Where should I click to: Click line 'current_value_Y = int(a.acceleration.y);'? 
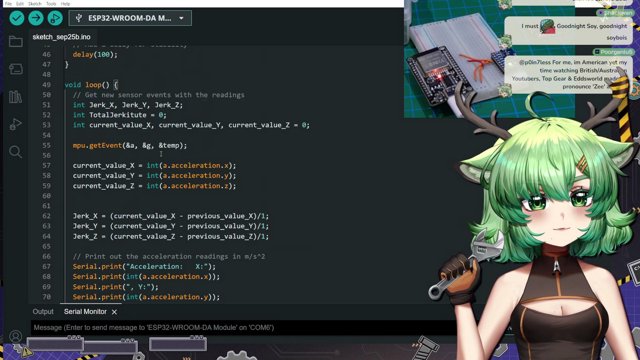click(154, 176)
